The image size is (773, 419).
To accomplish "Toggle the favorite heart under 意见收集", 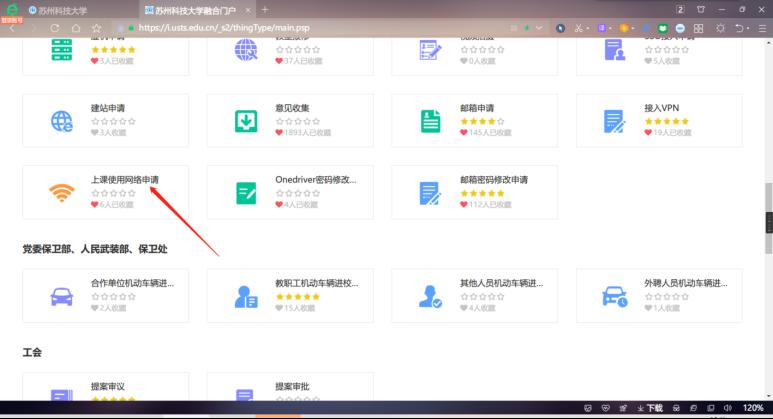I will pos(279,132).
